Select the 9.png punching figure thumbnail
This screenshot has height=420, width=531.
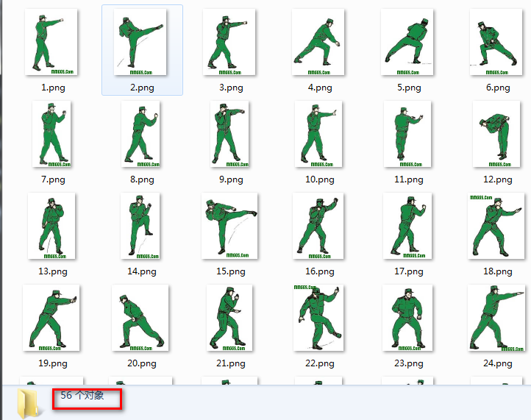coord(229,134)
